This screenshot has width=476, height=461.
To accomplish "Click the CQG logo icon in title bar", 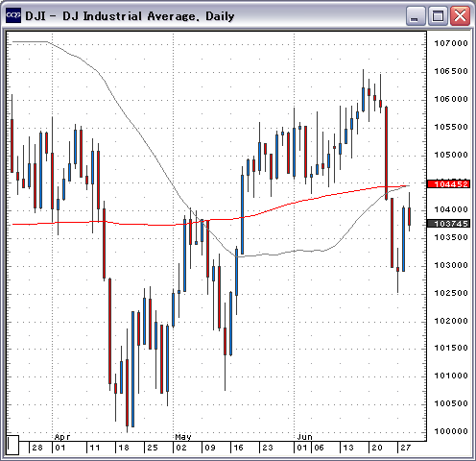I will tap(13, 15).
